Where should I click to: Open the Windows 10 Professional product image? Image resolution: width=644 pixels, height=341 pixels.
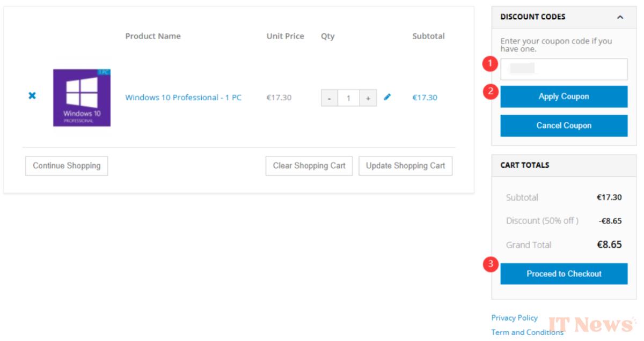82,98
